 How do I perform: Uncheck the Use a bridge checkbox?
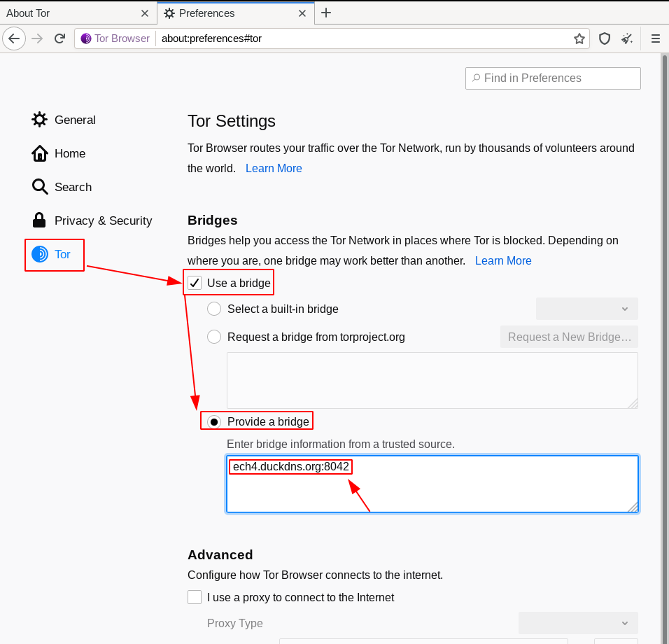(x=195, y=283)
